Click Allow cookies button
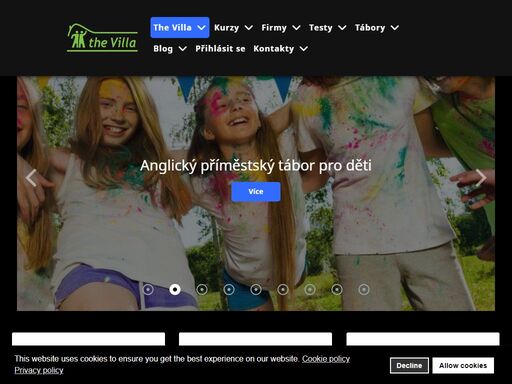Screen dimensions: 512x384 tap(463, 366)
